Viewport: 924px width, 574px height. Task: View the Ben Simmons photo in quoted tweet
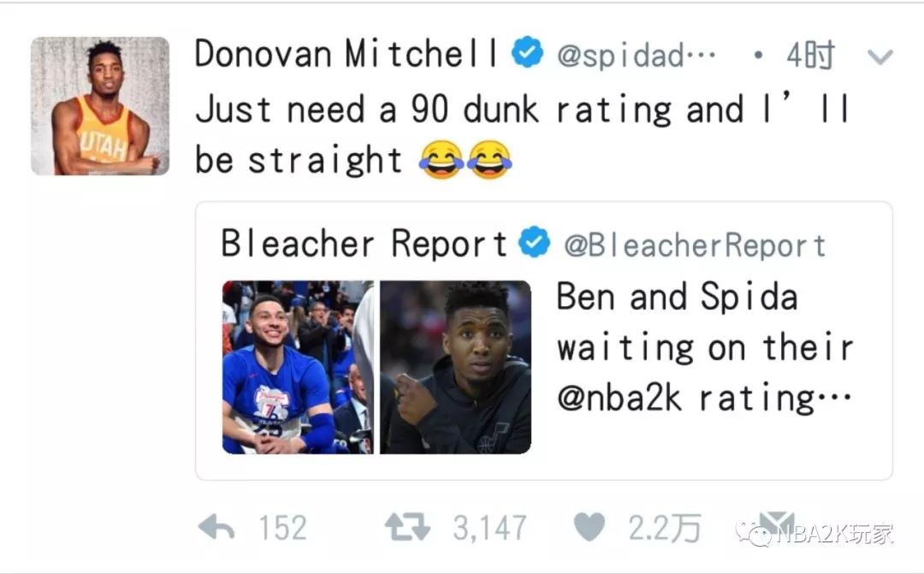(x=298, y=367)
